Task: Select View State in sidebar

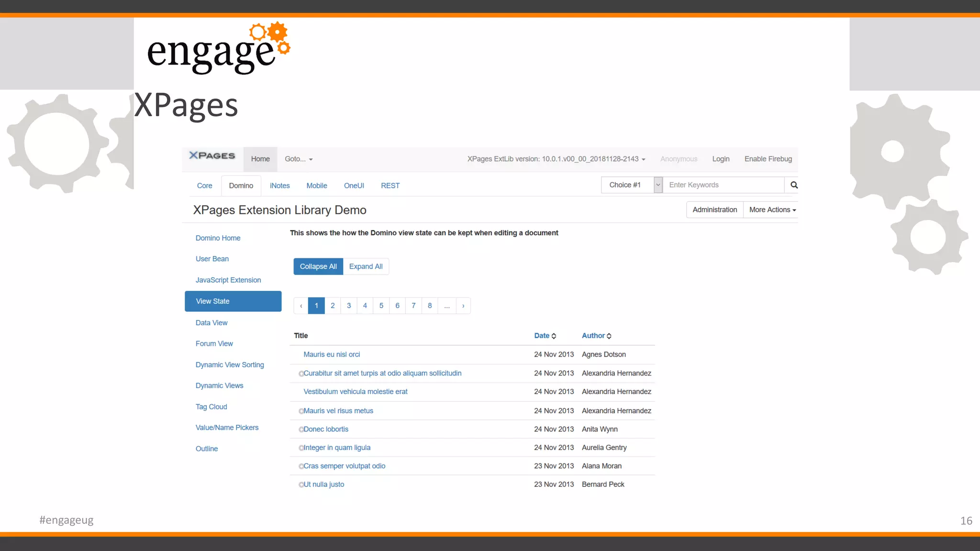Action: point(233,301)
